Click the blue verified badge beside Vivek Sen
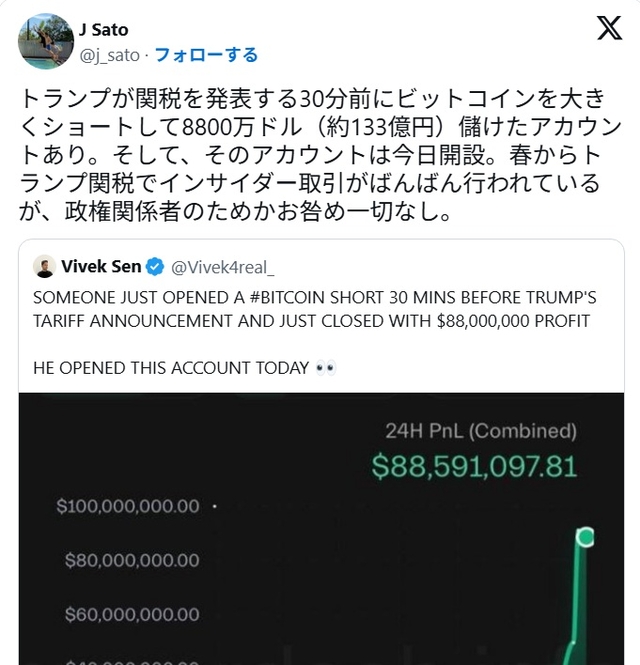The width and height of the screenshot is (640, 665). point(156,266)
